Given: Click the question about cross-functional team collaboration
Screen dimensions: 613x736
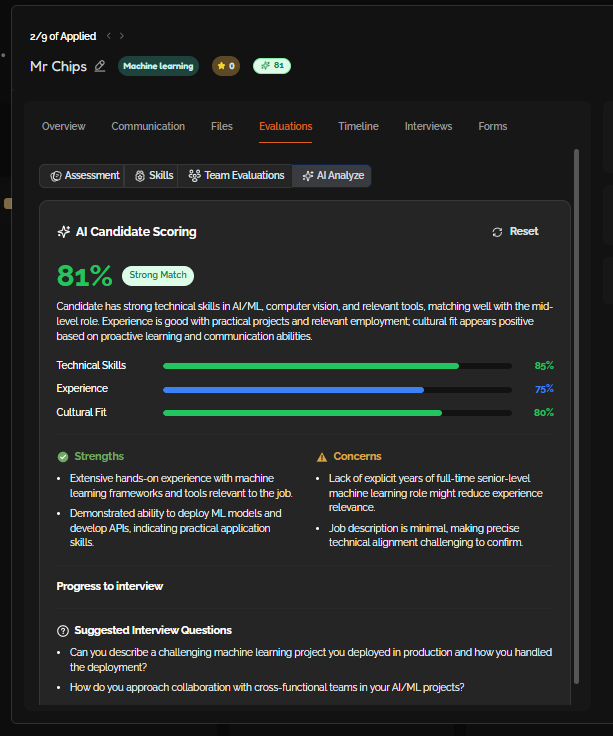Looking at the screenshot, I should coord(267,687).
